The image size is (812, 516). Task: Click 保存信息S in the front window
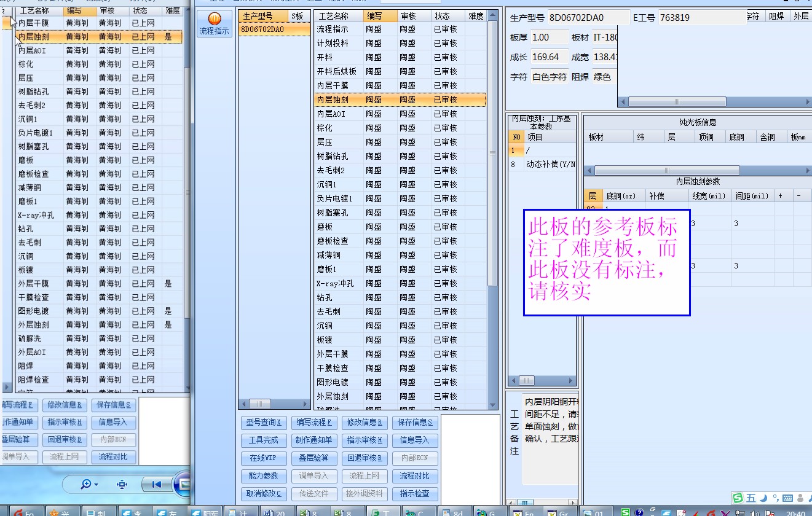pos(415,423)
